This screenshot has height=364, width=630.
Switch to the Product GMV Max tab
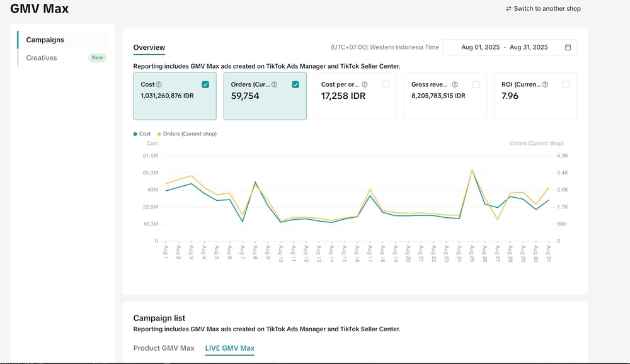[x=164, y=348]
